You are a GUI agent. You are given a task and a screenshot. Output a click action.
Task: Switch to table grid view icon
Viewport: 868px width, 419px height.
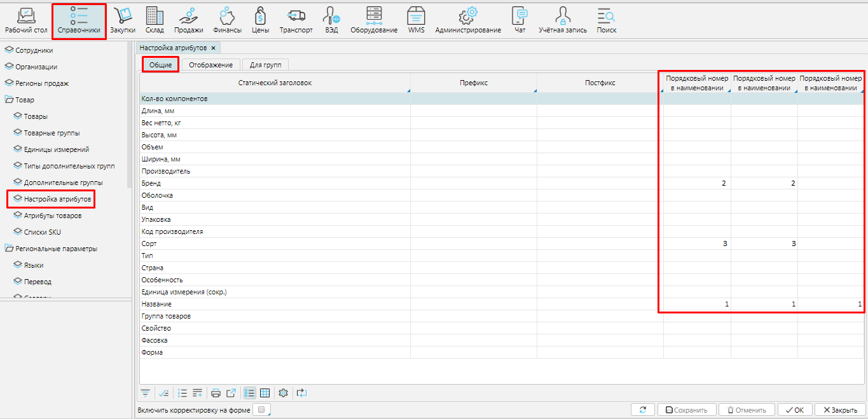coord(265,393)
